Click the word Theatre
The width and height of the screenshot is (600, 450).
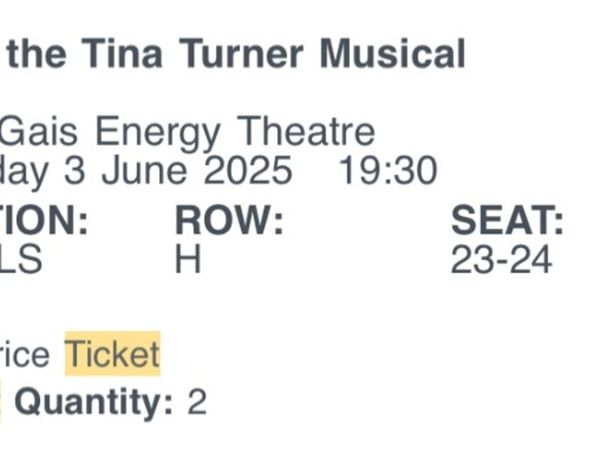pos(306,131)
